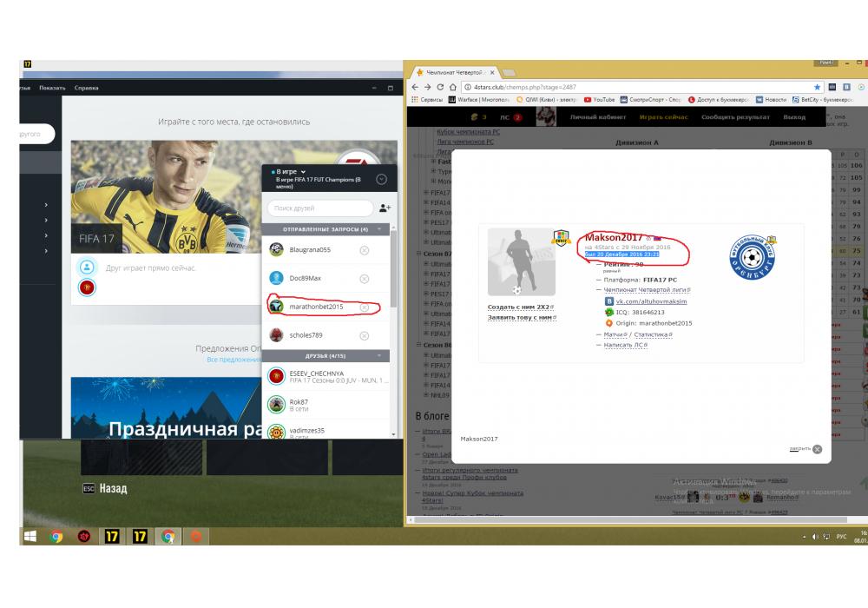The image size is (868, 608).
Task: Click the Создать с ним 2X2 link
Action: click(520, 307)
